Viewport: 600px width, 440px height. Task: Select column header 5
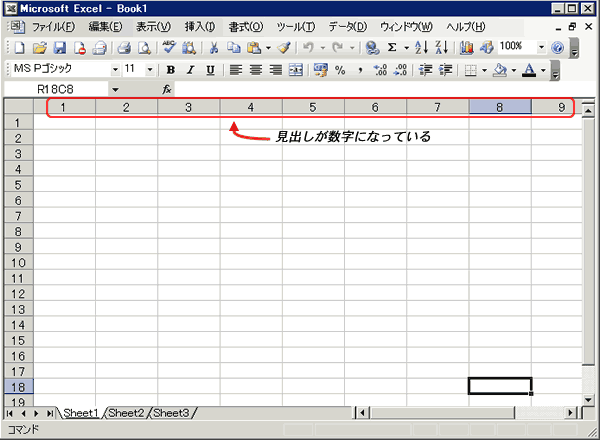(x=313, y=107)
